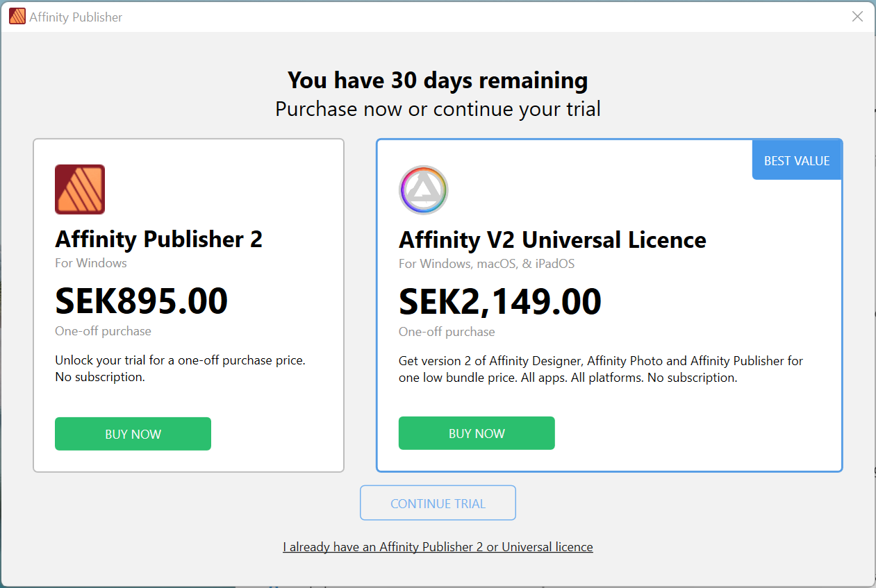Click 'Unlock your trial' description text
The height and width of the screenshot is (588, 876).
point(181,369)
